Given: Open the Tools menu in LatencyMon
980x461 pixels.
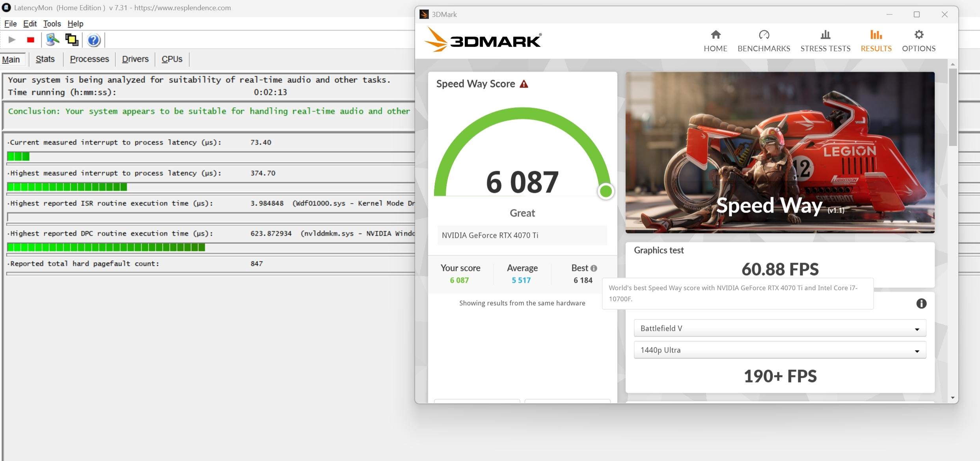Looking at the screenshot, I should coord(52,24).
